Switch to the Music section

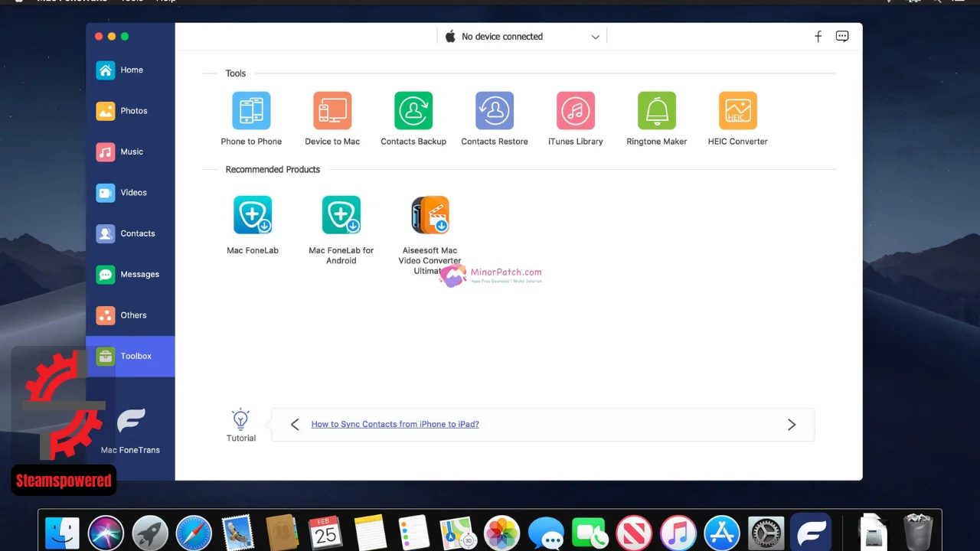[130, 152]
